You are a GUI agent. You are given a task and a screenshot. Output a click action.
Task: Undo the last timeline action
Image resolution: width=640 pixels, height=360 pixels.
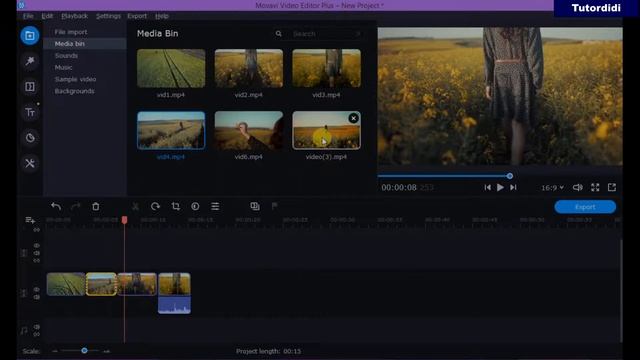pos(56,207)
